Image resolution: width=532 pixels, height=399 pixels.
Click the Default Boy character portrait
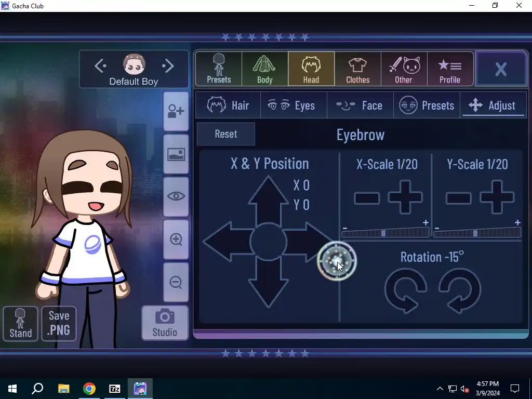pyautogui.click(x=134, y=64)
